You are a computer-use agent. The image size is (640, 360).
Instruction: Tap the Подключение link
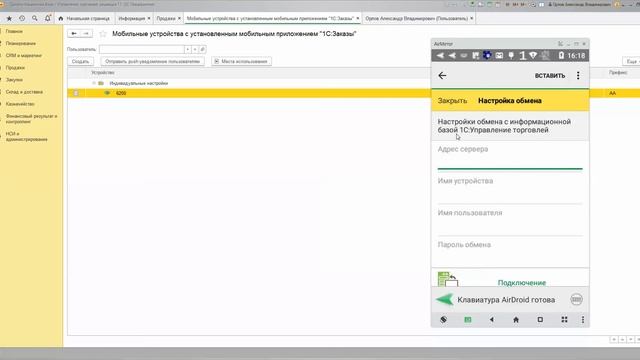(x=522, y=282)
